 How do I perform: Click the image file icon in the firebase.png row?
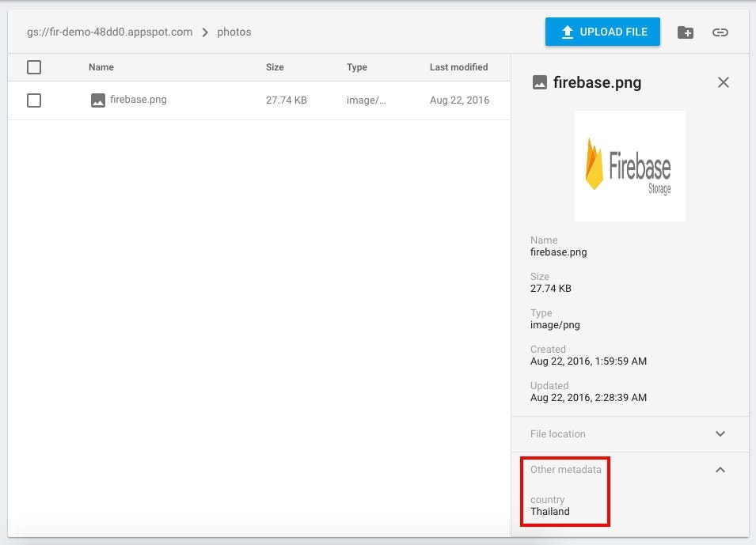[x=98, y=100]
